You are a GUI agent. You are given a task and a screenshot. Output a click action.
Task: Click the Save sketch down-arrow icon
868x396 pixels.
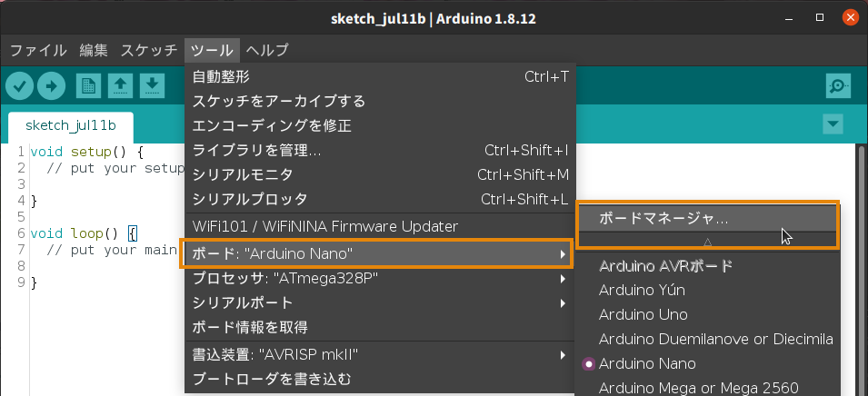point(152,86)
